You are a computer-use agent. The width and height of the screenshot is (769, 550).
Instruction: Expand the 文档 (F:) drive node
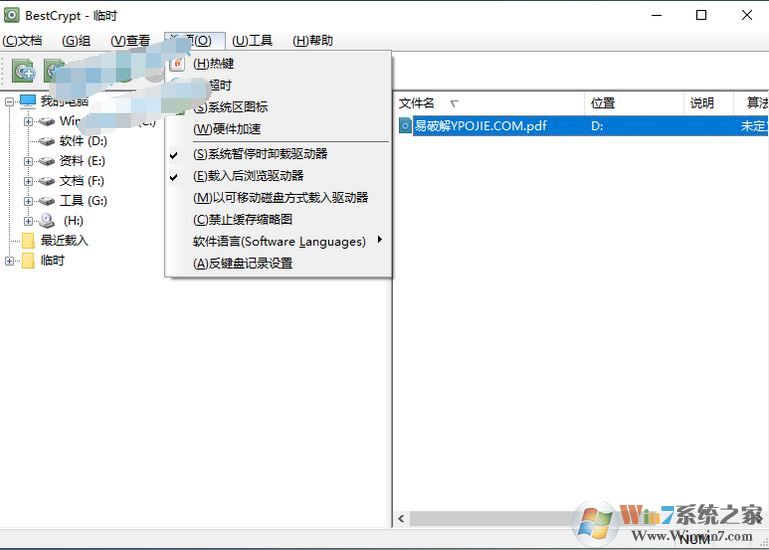point(28,181)
